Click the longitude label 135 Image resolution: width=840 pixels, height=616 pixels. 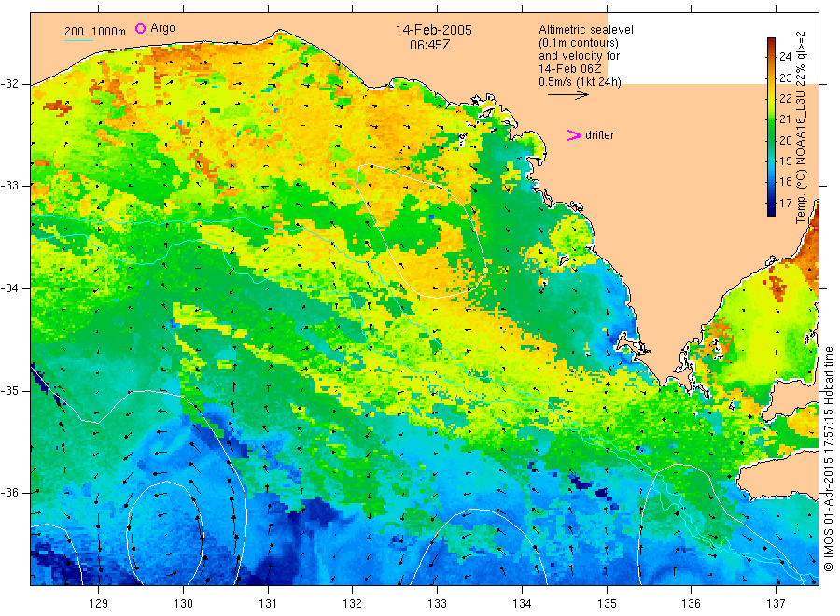tap(607, 604)
